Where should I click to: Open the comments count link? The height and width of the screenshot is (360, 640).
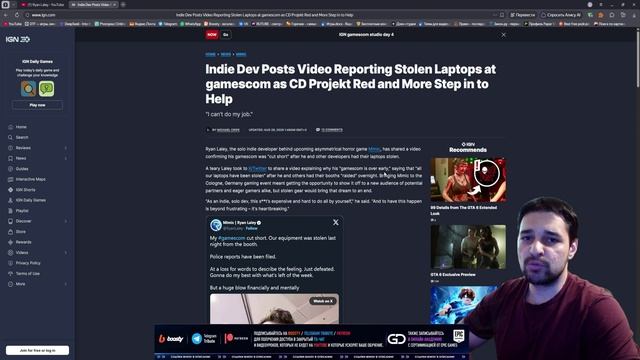pyautogui.click(x=332, y=130)
